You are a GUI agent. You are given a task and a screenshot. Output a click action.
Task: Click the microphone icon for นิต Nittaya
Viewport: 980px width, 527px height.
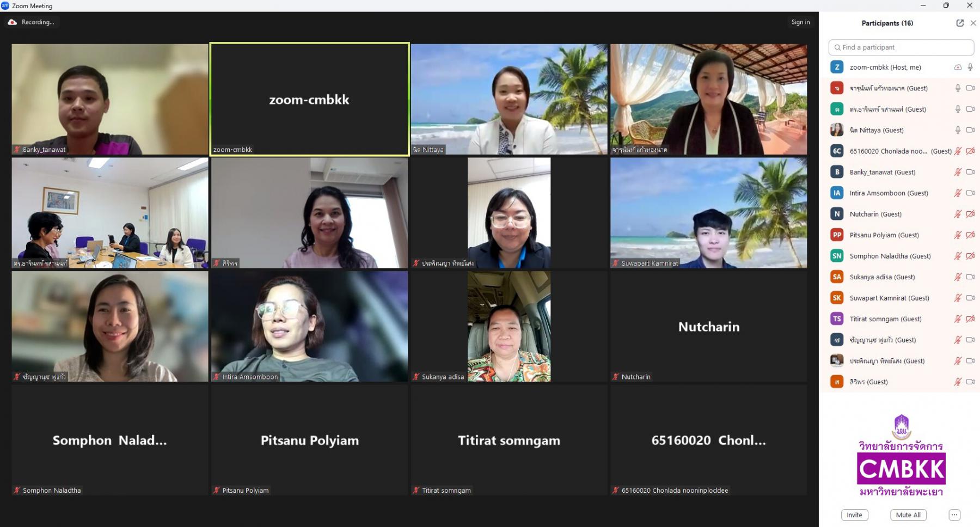(x=958, y=130)
